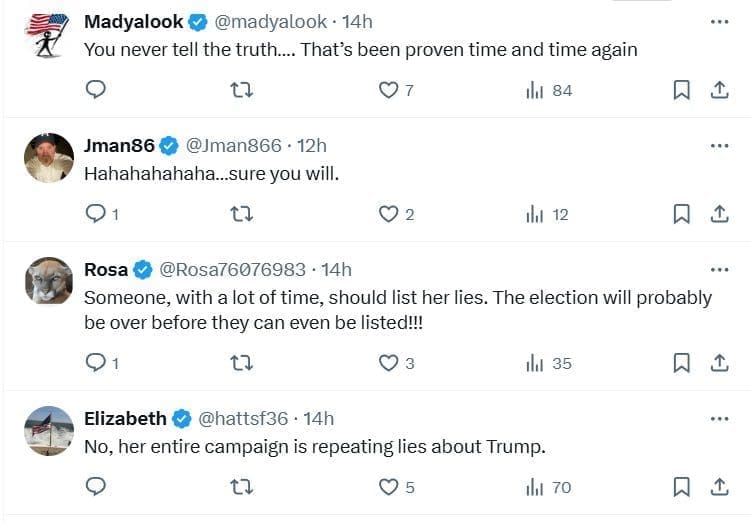Open more options on Rosa's tweet
751x523 pixels.
point(719,269)
